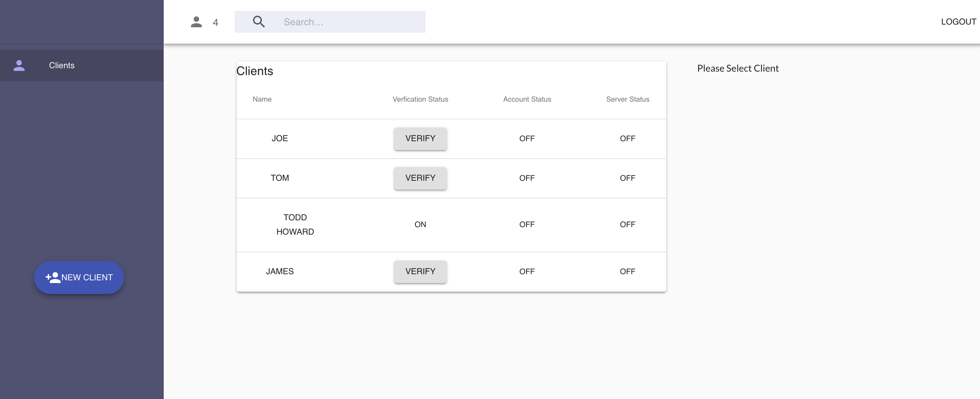Click the Name column header

[262, 99]
